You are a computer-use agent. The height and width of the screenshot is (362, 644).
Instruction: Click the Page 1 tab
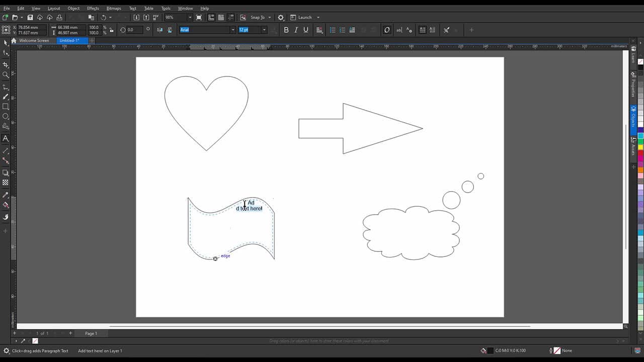[91, 333]
